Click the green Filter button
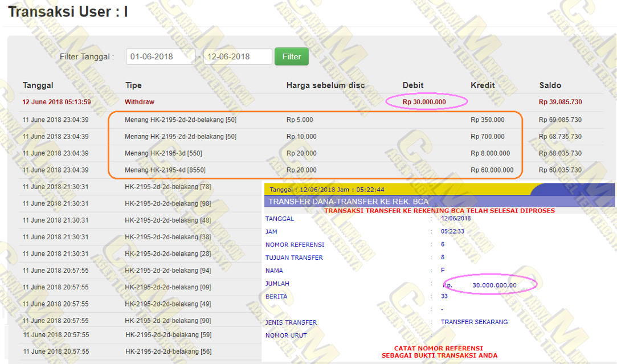 291,56
